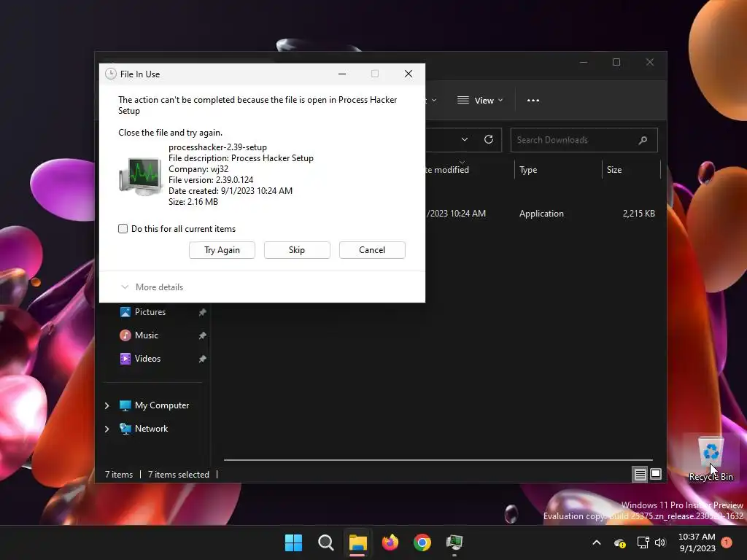Click the 'Application' type cell
Screen dimensions: 747x560
tap(541, 214)
